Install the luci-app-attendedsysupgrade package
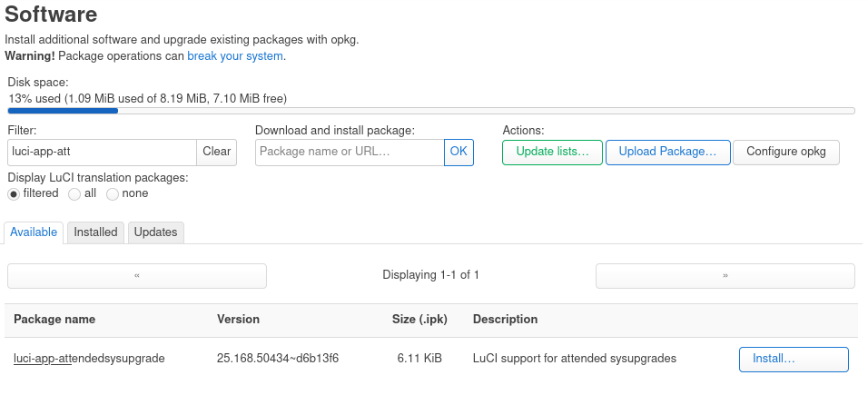The height and width of the screenshot is (395, 868). click(794, 360)
